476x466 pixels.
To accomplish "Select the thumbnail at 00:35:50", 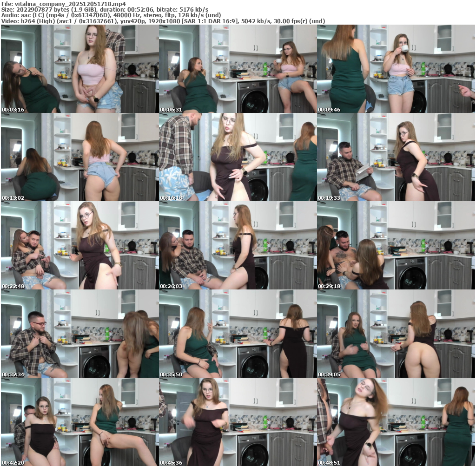I will click(x=238, y=334).
